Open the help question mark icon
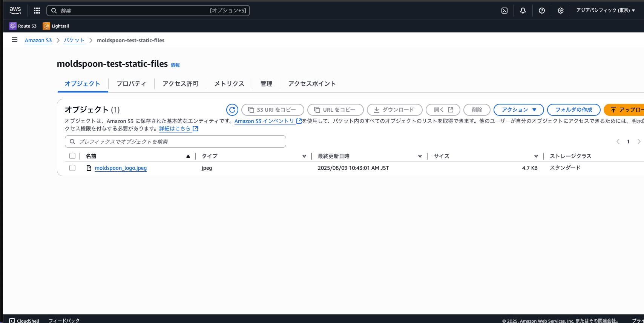The image size is (644, 323). tap(542, 11)
